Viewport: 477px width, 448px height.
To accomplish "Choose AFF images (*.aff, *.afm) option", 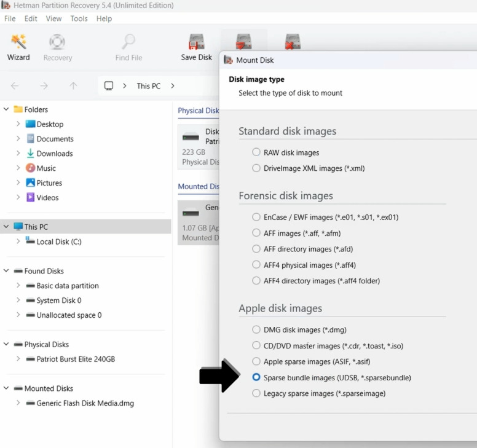I will tap(256, 233).
